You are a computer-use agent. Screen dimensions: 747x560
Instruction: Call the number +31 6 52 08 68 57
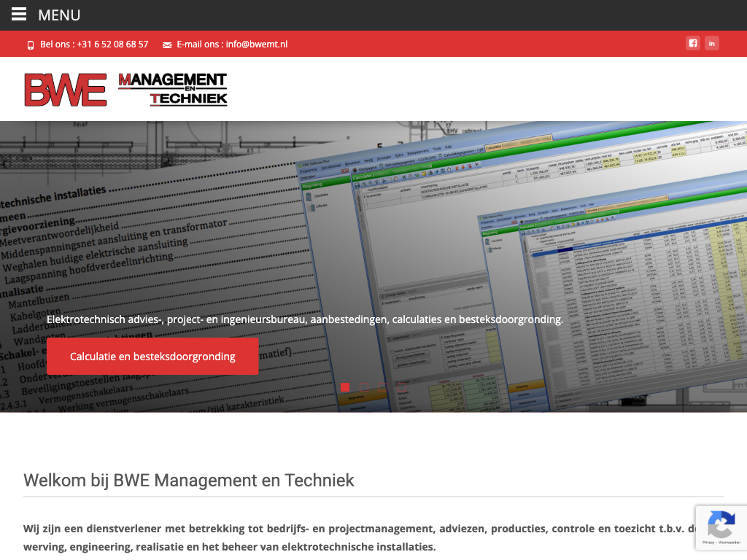tap(112, 44)
